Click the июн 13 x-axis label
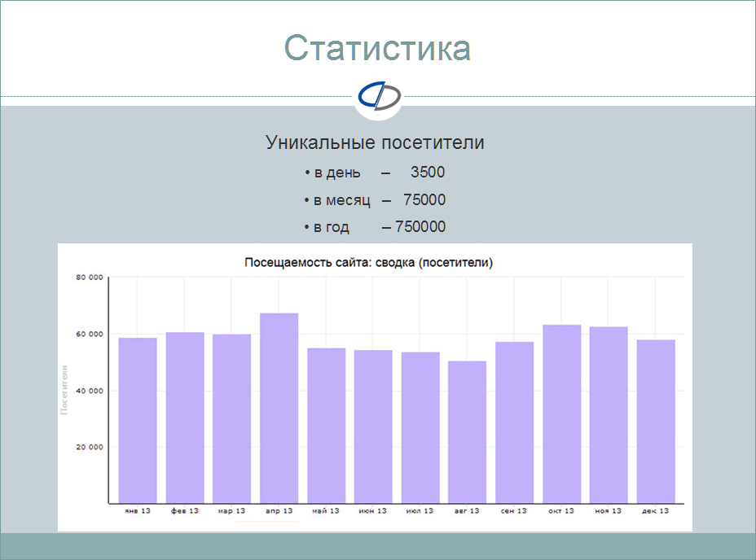 372,511
